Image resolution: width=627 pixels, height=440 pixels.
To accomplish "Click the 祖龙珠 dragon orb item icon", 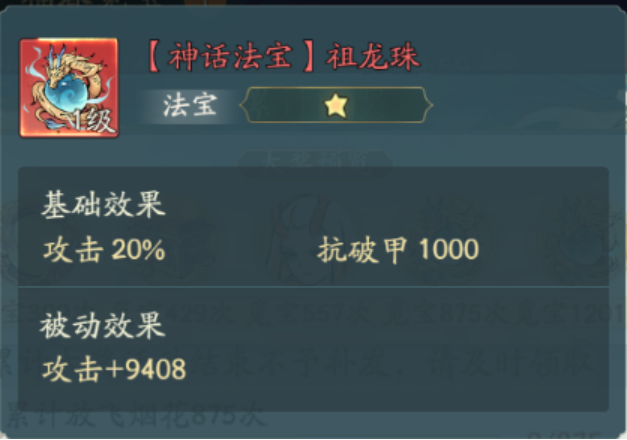I will [69, 88].
